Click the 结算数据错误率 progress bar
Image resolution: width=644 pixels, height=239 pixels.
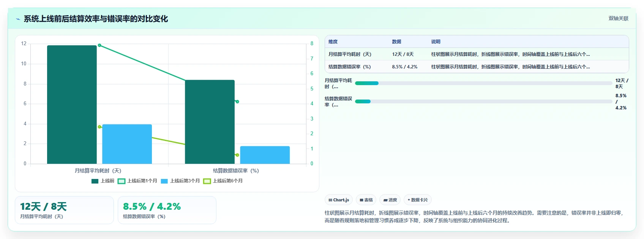(483, 101)
